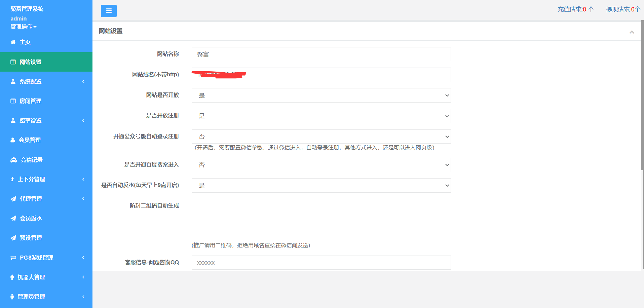644x308 pixels.
Task: Click the car icon next to 竞猜记录
Action: [13, 160]
